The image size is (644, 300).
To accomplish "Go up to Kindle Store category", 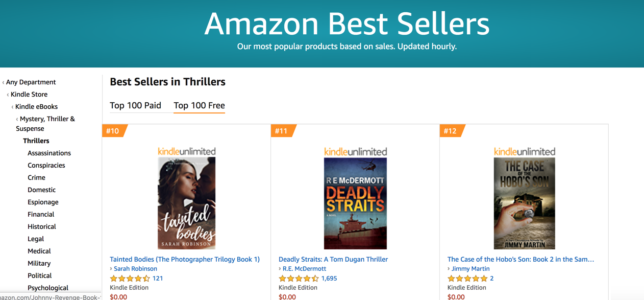I will [x=29, y=94].
